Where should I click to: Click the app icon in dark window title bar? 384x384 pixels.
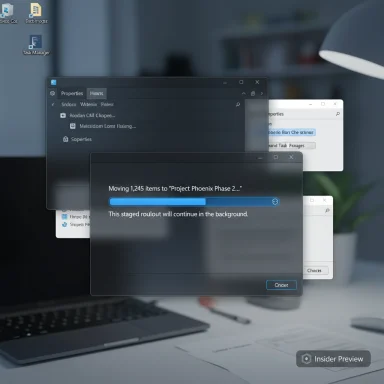pyautogui.click(x=54, y=82)
